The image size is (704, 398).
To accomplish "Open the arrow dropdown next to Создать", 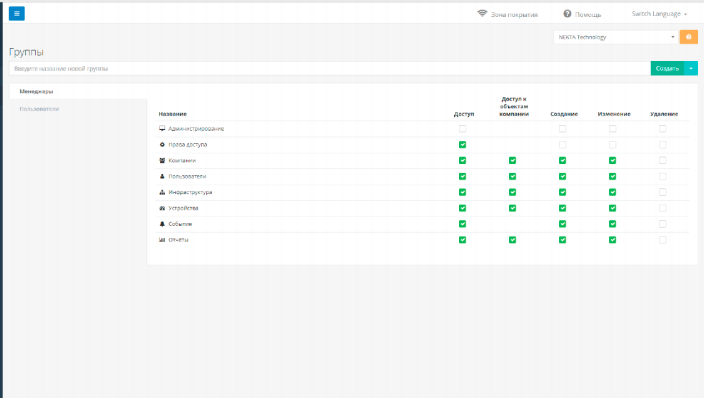I will click(x=691, y=68).
